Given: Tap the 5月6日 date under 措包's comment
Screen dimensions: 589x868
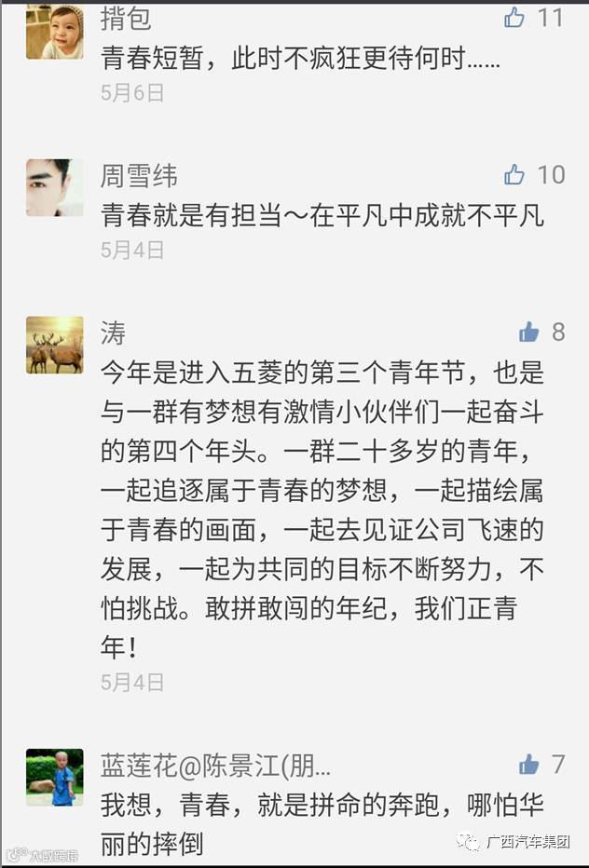Looking at the screenshot, I should tap(132, 92).
